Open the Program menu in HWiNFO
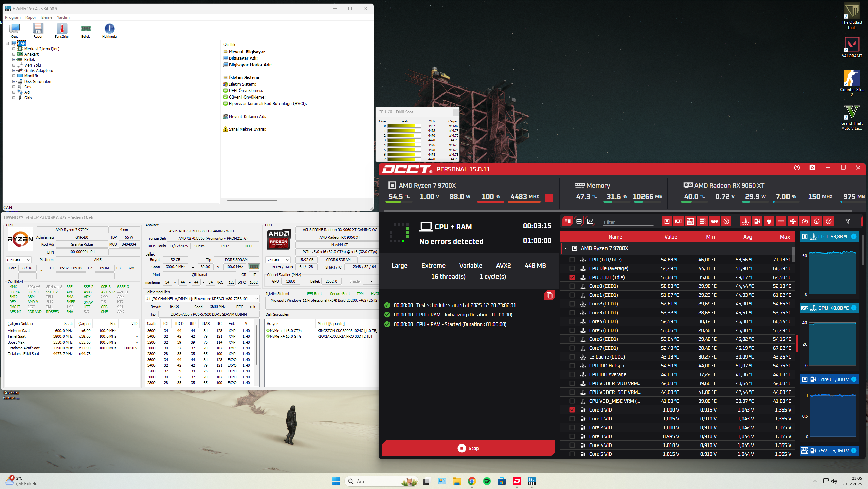The height and width of the screenshot is (489, 868). click(x=13, y=17)
